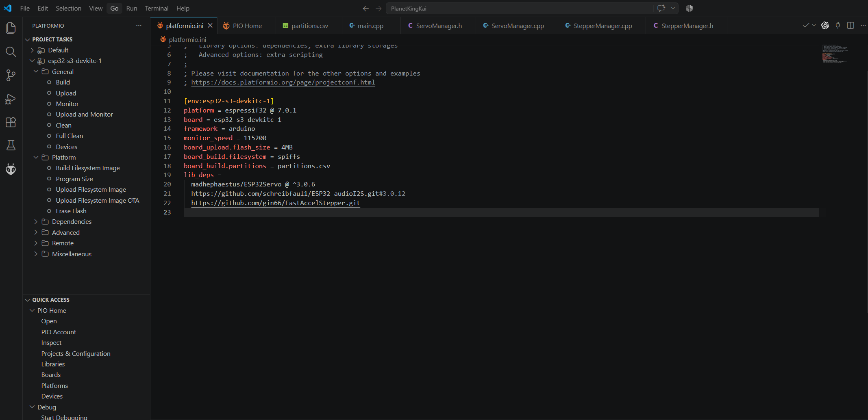Image resolution: width=868 pixels, height=420 pixels.
Task: Collapse the General folder
Action: (36, 71)
